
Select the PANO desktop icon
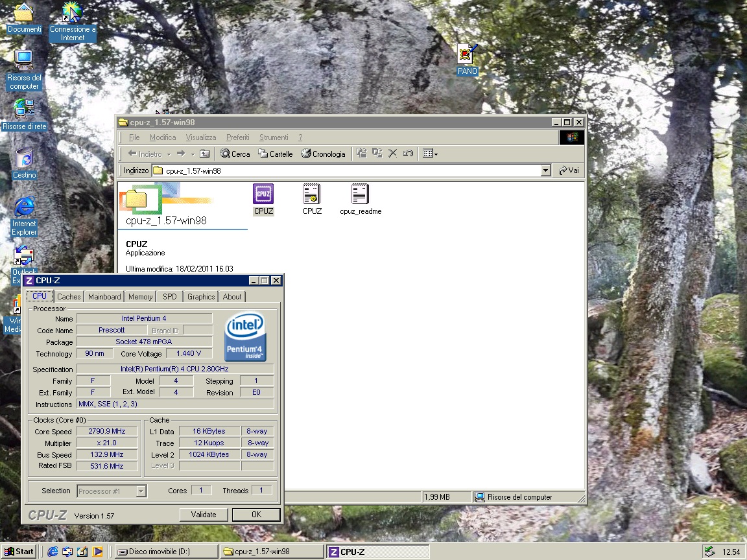pos(467,60)
